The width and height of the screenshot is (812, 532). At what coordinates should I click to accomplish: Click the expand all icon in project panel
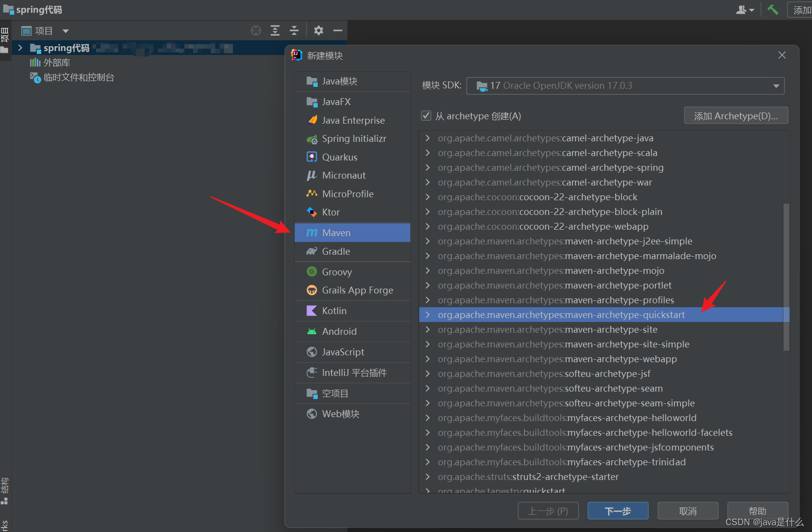click(x=275, y=30)
